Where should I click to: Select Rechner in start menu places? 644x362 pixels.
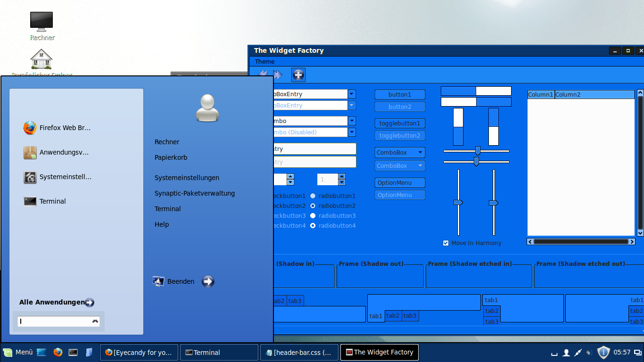coord(167,142)
